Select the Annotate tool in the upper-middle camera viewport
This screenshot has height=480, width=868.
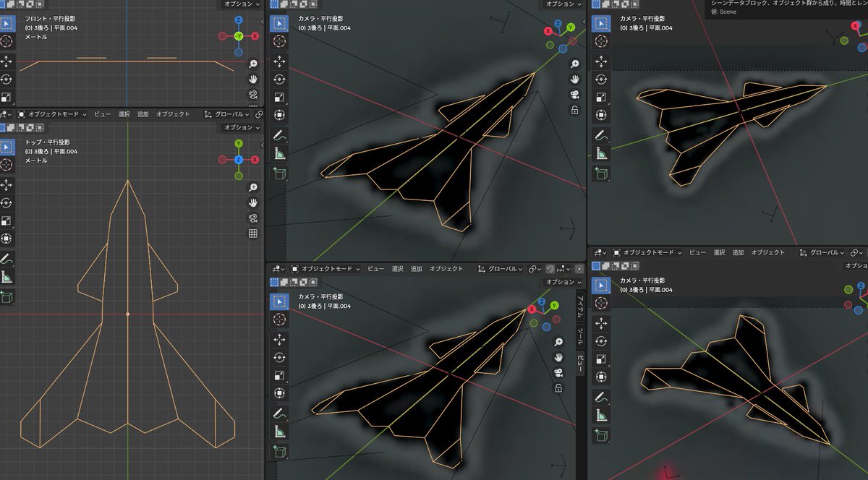(x=279, y=134)
